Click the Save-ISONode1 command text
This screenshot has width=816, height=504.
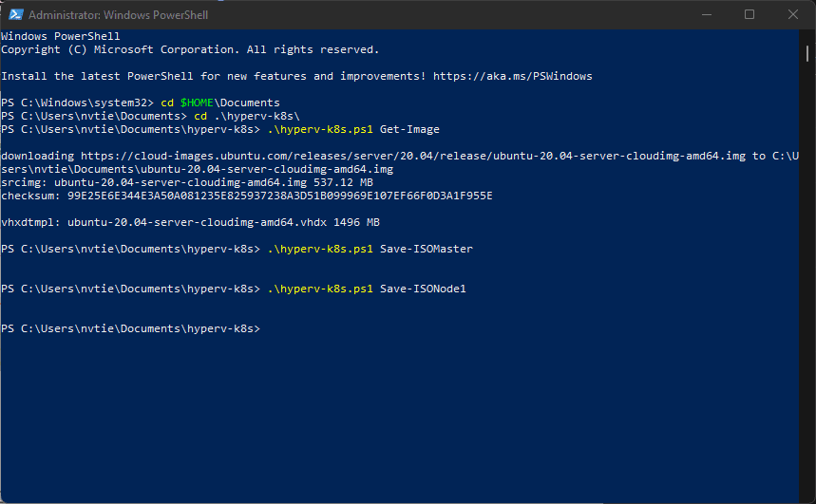click(423, 289)
